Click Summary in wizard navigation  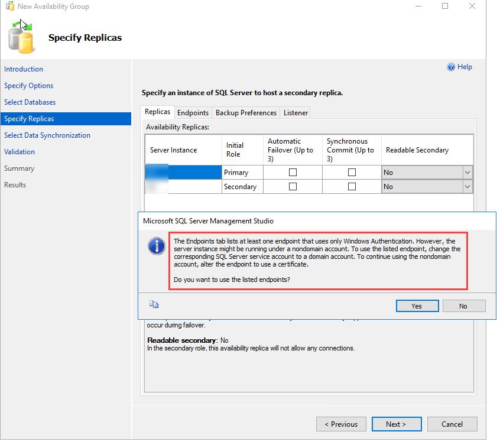[19, 168]
